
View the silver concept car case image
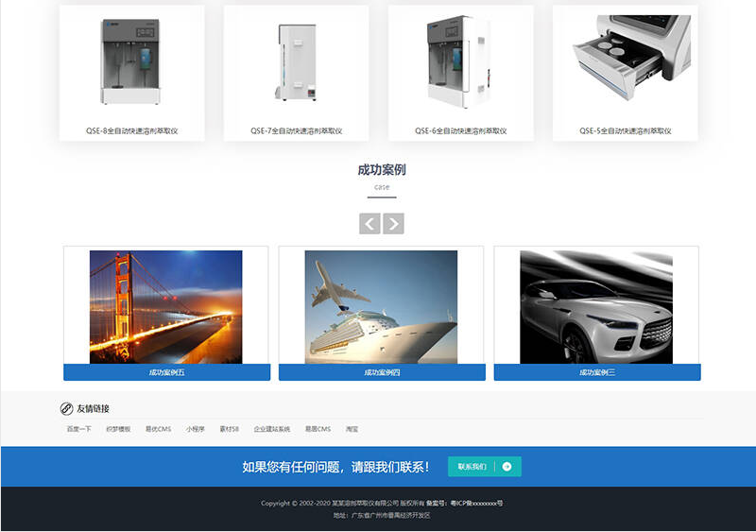point(596,306)
